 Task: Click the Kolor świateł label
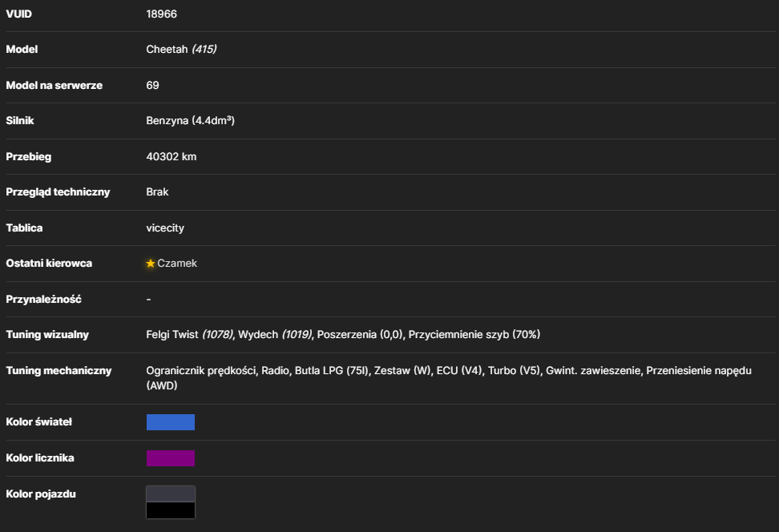click(x=38, y=422)
